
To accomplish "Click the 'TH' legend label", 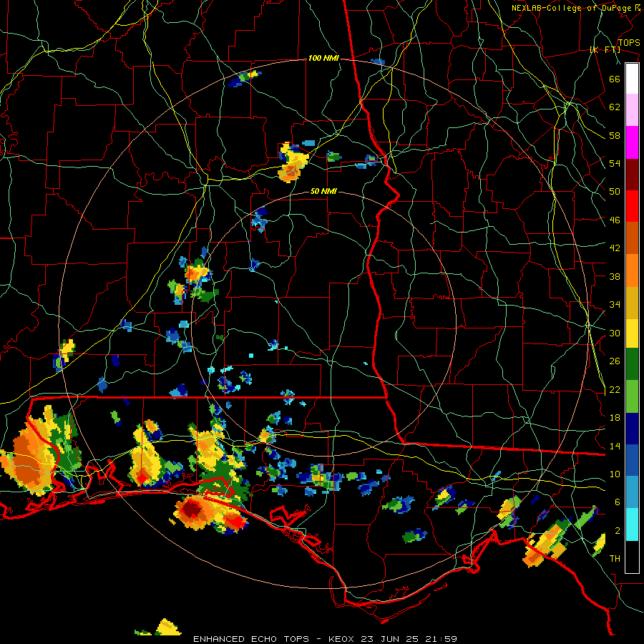I will pyautogui.click(x=615, y=559).
